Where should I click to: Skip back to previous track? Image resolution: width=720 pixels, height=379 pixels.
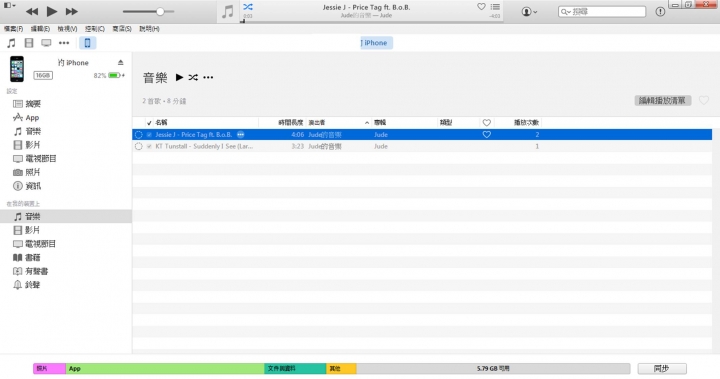pos(32,11)
